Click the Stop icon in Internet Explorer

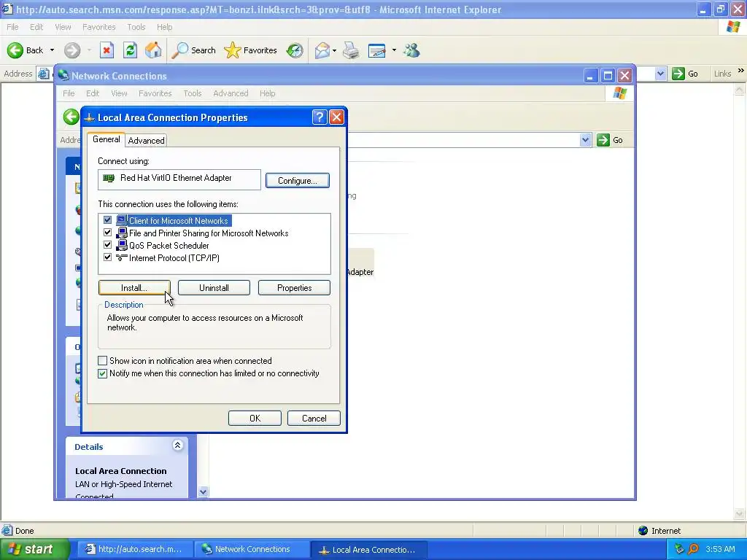pyautogui.click(x=107, y=50)
